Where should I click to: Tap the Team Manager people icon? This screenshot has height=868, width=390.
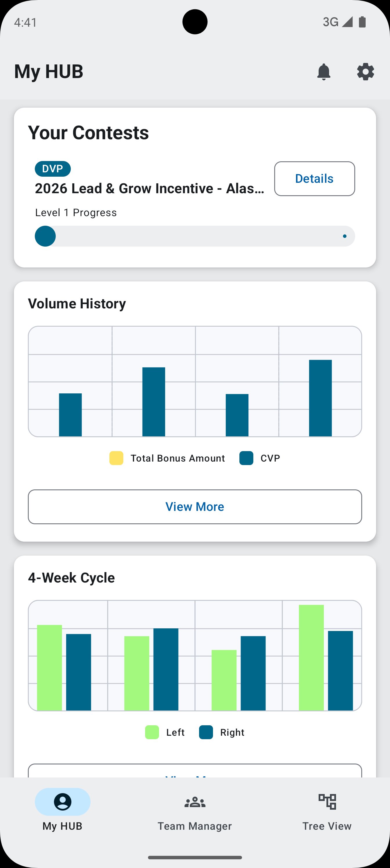pos(195,802)
